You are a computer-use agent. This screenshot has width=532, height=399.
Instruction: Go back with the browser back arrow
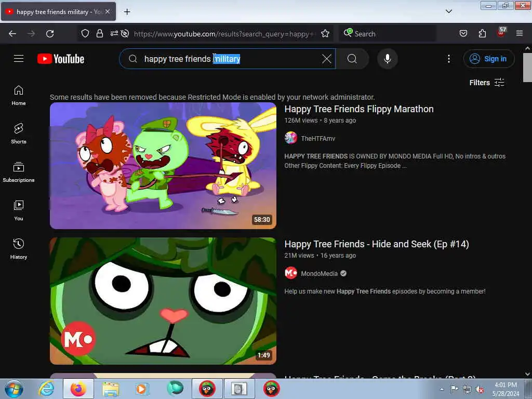coord(12,34)
